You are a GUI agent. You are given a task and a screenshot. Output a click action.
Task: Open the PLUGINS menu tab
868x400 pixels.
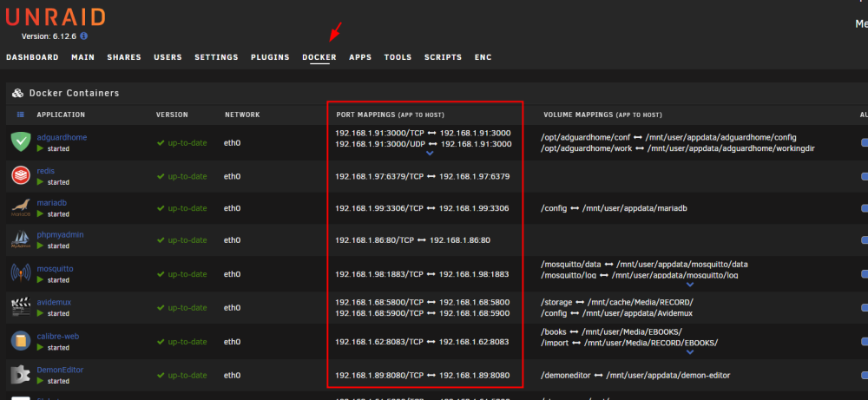click(x=270, y=57)
